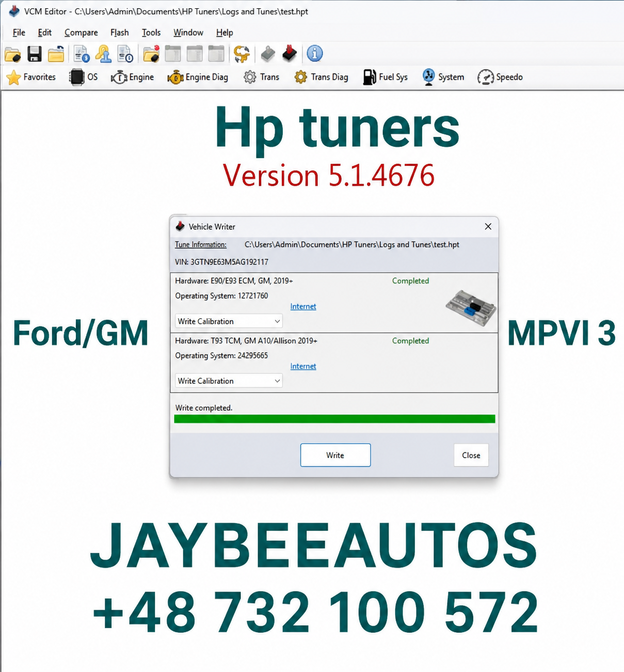Click the ECM 'Completed' status text
624x672 pixels.
[x=410, y=281]
